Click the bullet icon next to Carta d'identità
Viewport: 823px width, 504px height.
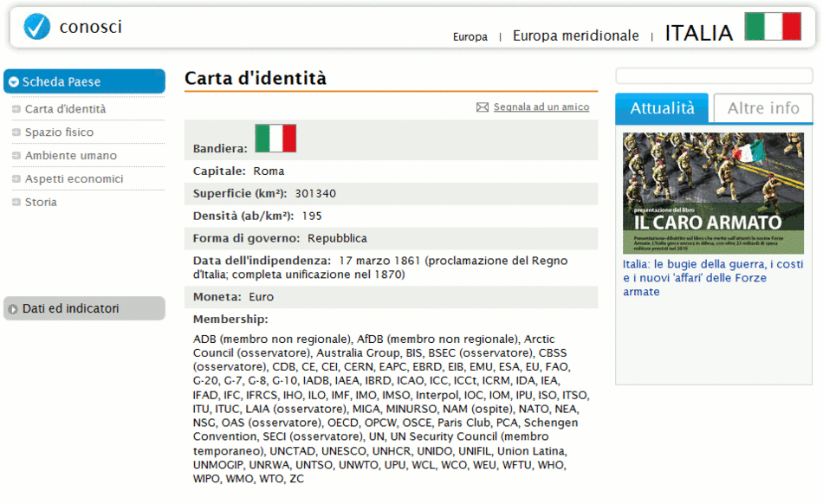pos(16,109)
